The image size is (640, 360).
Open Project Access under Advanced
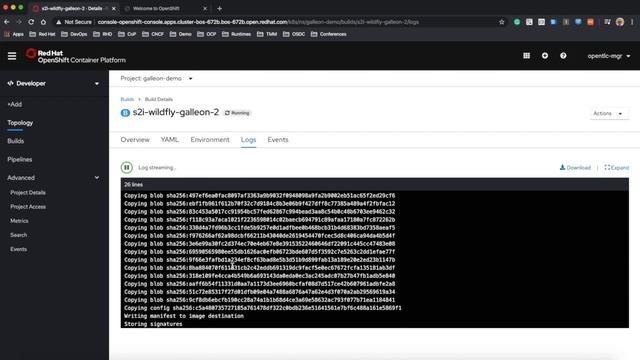[28, 207]
